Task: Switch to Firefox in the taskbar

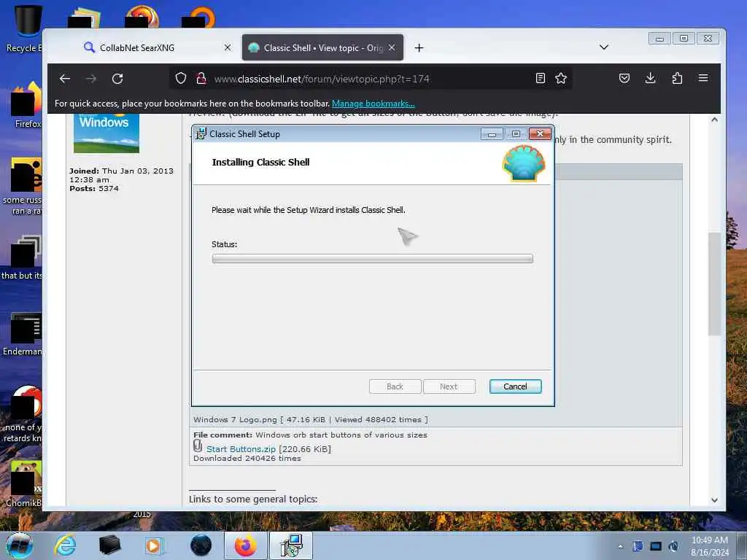Action: [245, 545]
